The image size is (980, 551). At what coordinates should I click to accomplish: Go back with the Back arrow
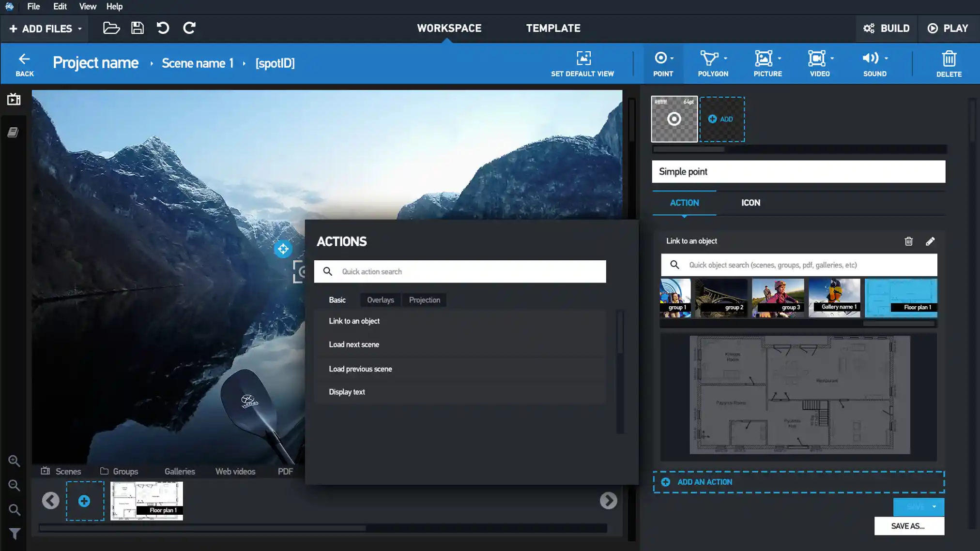point(24,64)
